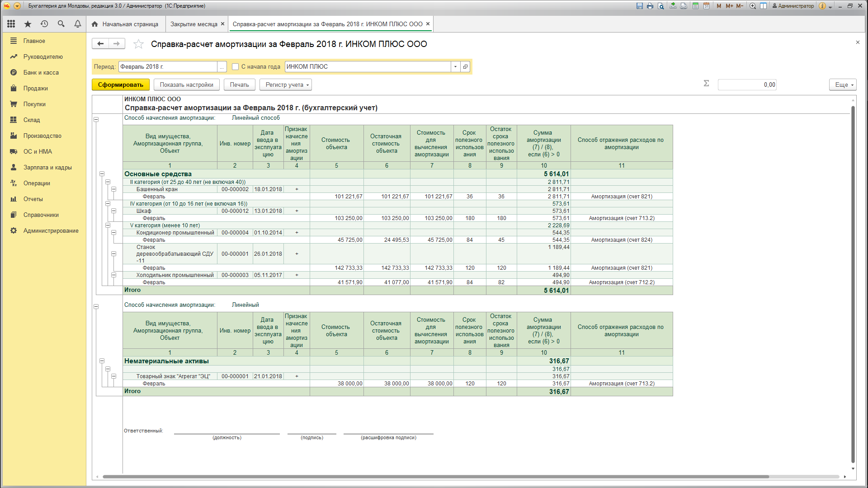Open the sections menu grid icon
Screen dimensions: 868x488
click(x=11, y=24)
